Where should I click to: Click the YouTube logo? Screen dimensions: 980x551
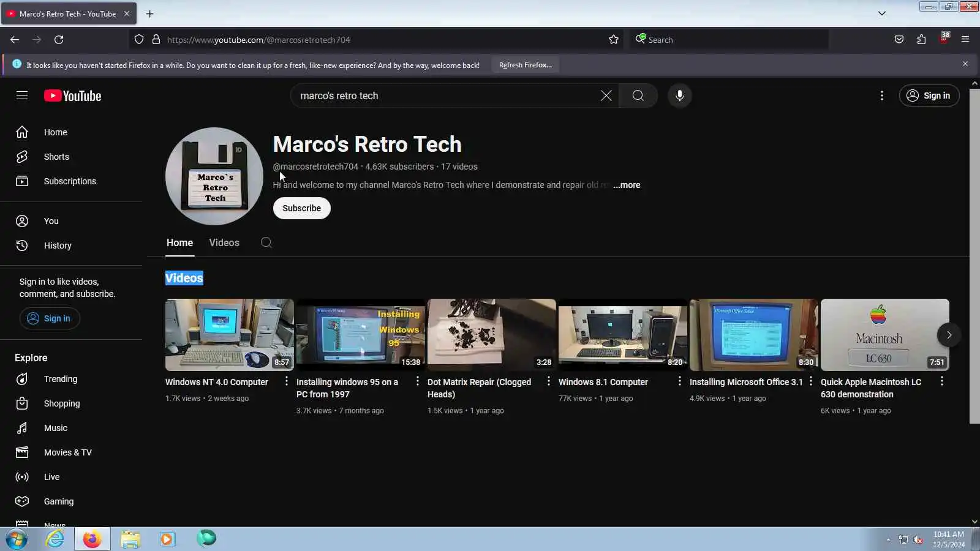pyautogui.click(x=72, y=96)
